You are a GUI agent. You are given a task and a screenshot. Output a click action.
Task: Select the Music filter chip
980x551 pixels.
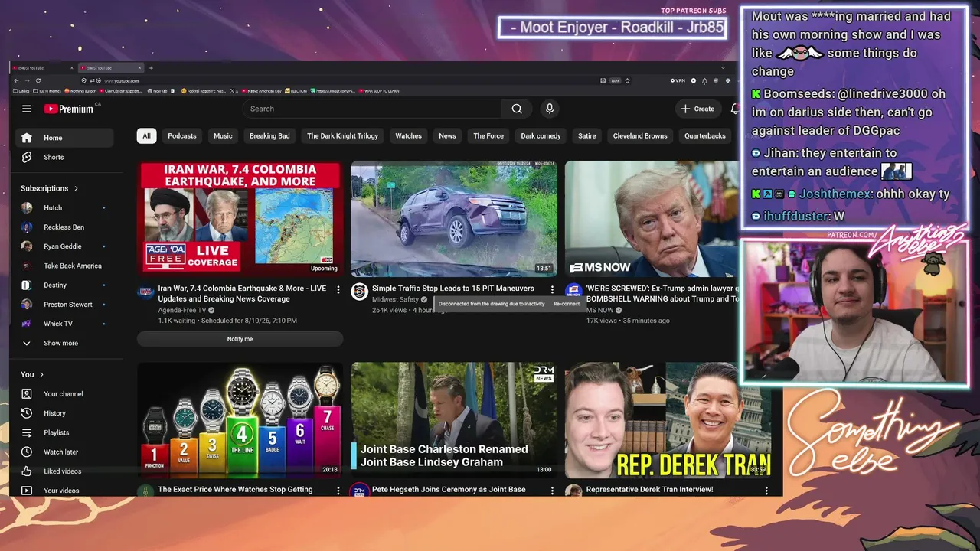pos(223,136)
